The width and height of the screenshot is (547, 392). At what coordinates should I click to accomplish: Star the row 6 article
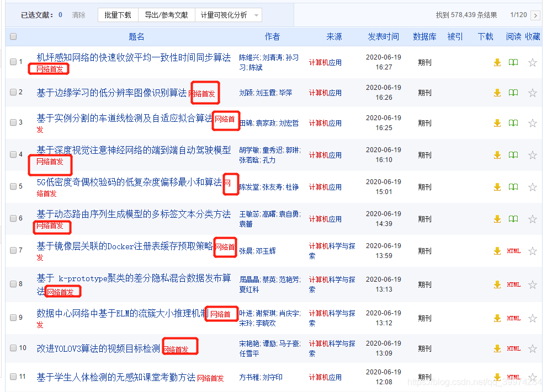[532, 219]
